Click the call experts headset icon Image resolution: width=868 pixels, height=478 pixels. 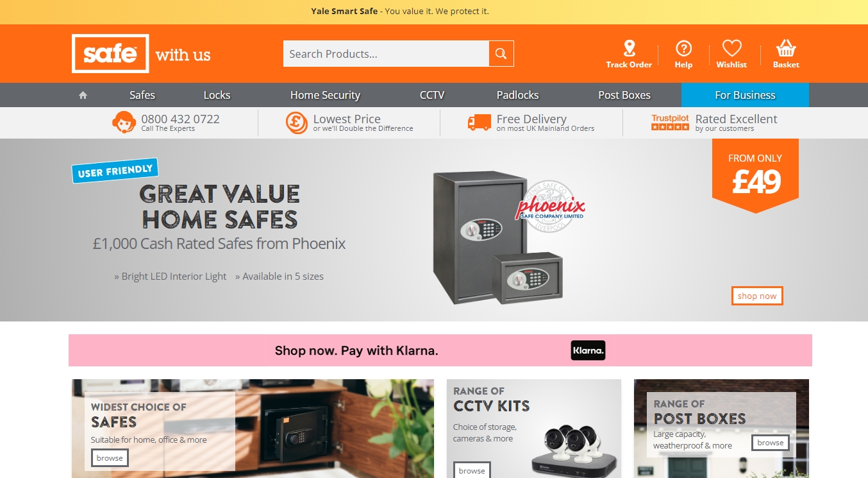123,122
